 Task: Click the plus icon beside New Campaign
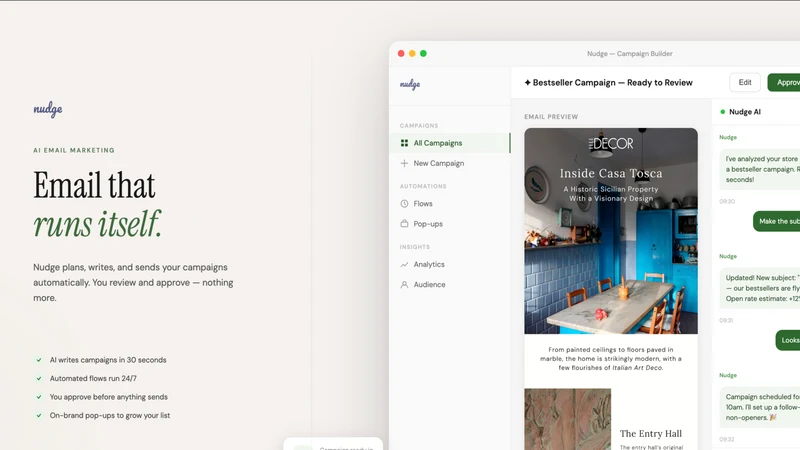pos(404,163)
